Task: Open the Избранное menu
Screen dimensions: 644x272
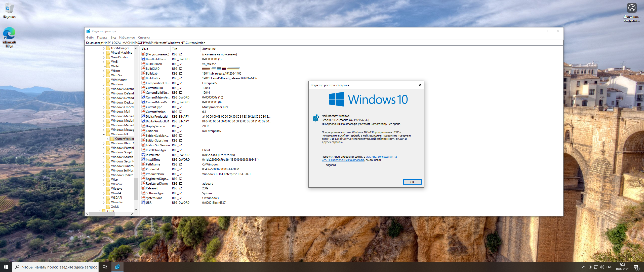Action: click(127, 38)
